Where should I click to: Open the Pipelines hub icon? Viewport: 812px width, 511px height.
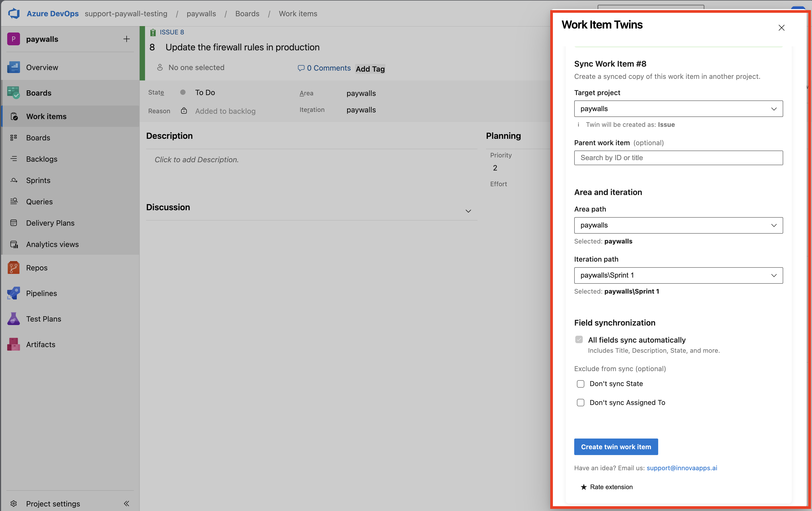[x=14, y=293]
